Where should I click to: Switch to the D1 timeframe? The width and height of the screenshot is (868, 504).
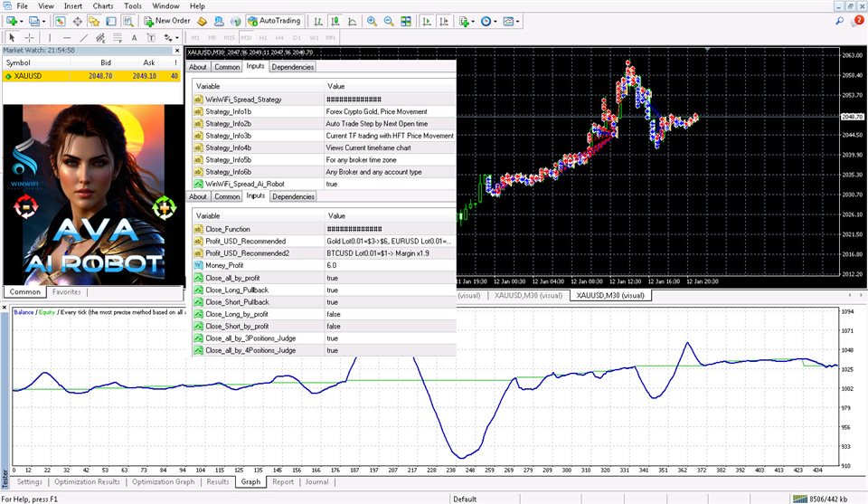click(297, 38)
